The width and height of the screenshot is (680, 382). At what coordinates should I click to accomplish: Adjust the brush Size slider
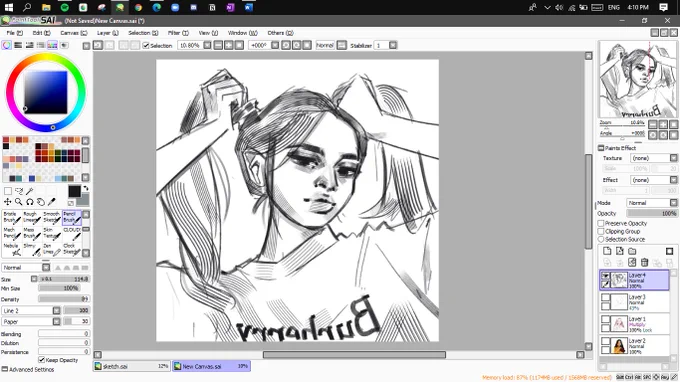click(x=64, y=279)
